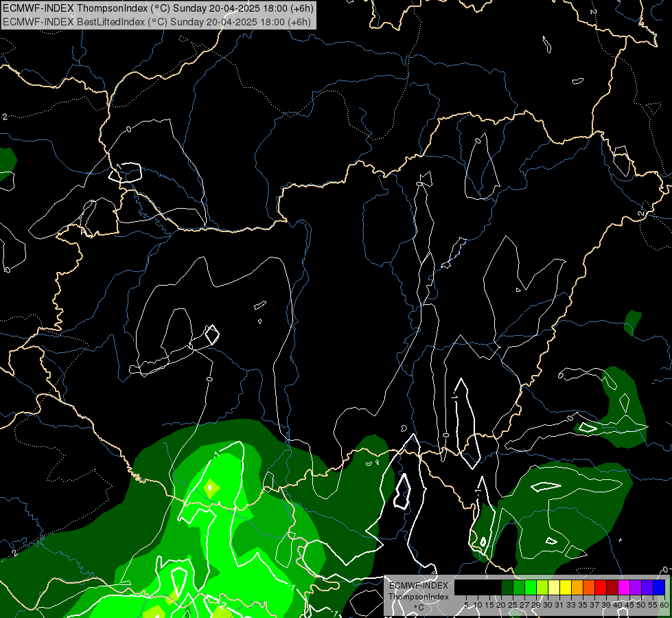Select the bright green 27-29 legend swatch
The height and width of the screenshot is (618, 672).
(x=531, y=587)
